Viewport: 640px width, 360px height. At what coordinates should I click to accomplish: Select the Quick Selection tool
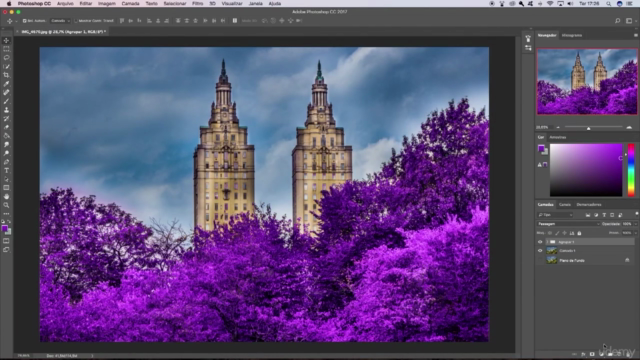pos(6,67)
